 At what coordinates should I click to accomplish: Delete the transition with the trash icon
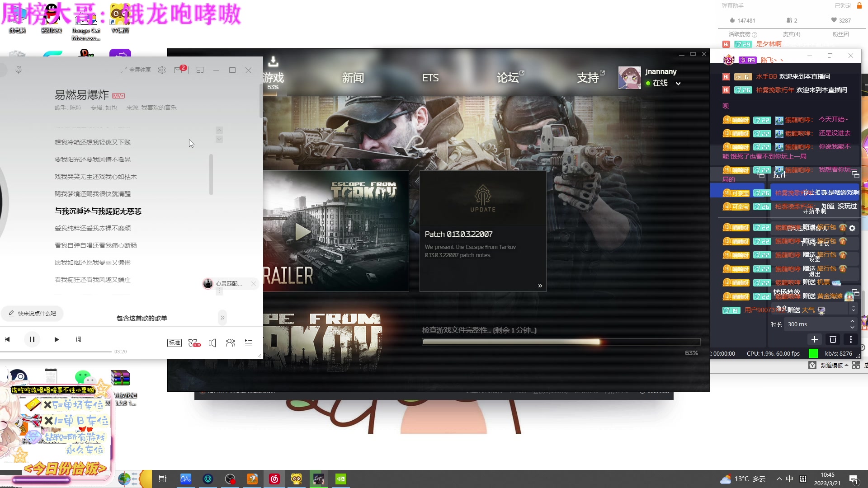coord(833,339)
